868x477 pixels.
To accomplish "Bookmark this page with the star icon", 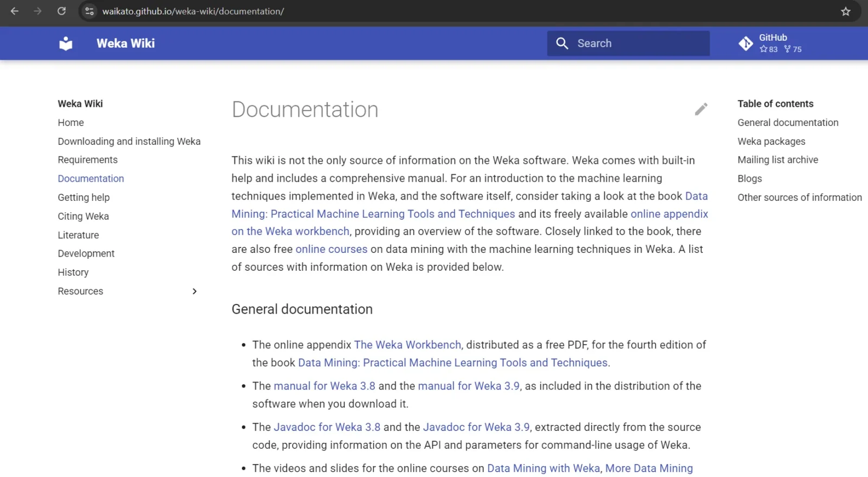I will coord(845,11).
